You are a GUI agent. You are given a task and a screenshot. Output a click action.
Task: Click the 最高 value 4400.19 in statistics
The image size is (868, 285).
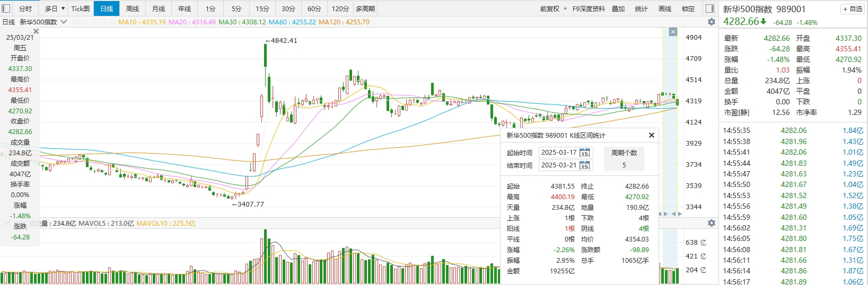point(563,197)
